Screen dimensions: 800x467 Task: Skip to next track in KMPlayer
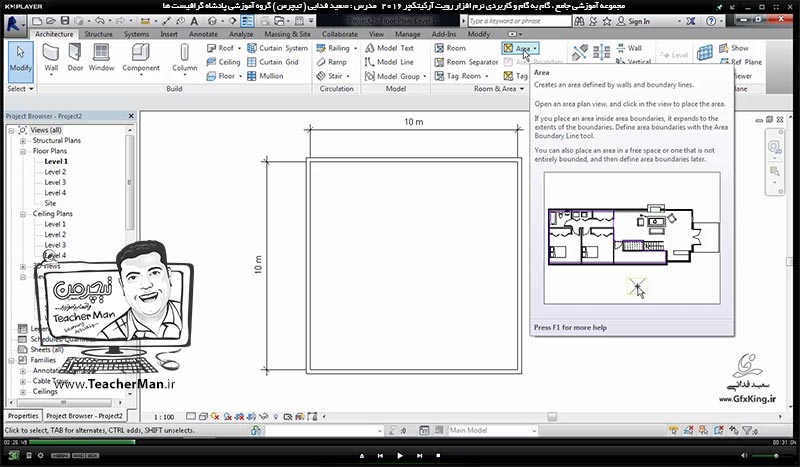pos(419,455)
